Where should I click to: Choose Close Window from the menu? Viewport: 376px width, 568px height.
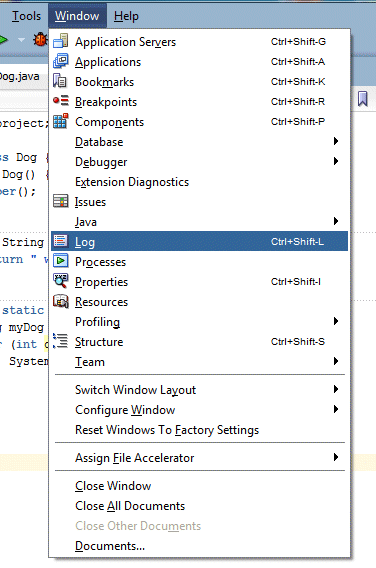199,486
